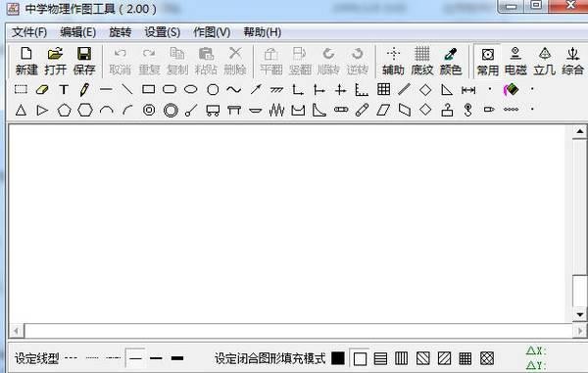The width and height of the screenshot is (588, 373).
Task: Select the semicircle arc tool
Action: (107, 110)
